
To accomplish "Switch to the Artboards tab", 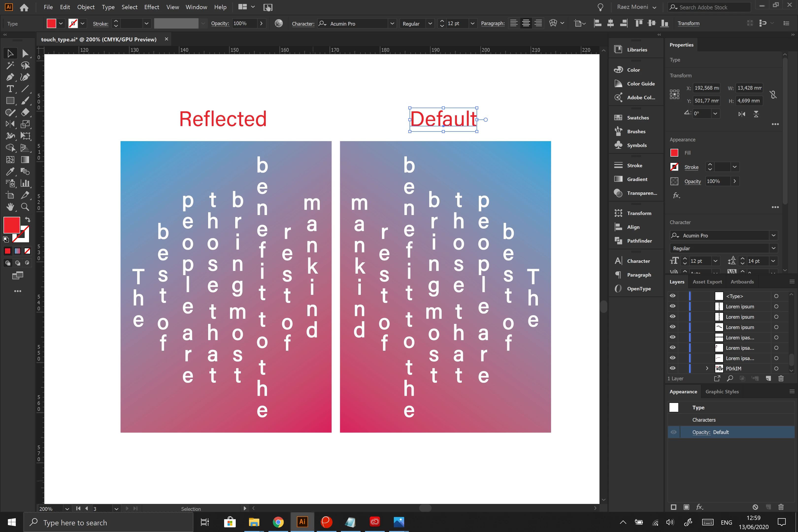I will [x=742, y=282].
